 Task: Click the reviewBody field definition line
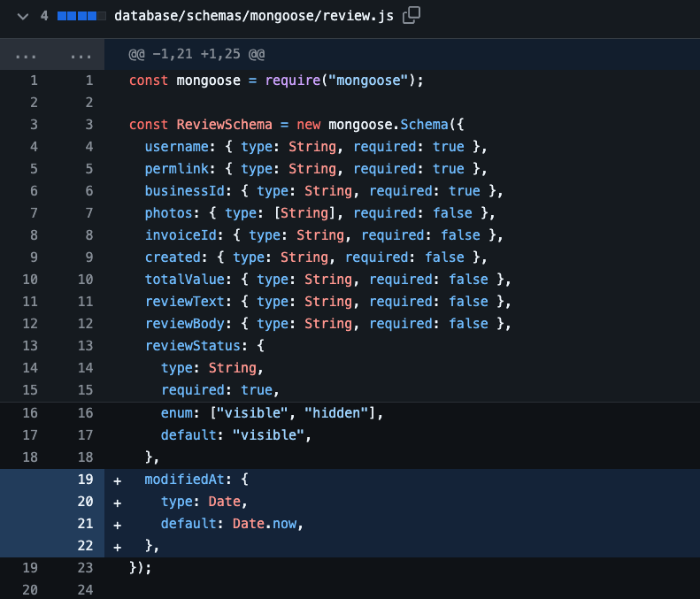point(327,324)
